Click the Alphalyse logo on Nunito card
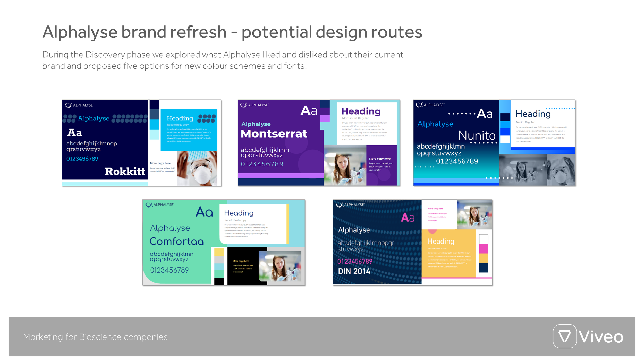Viewport: 644px width, 362px height. (x=430, y=105)
